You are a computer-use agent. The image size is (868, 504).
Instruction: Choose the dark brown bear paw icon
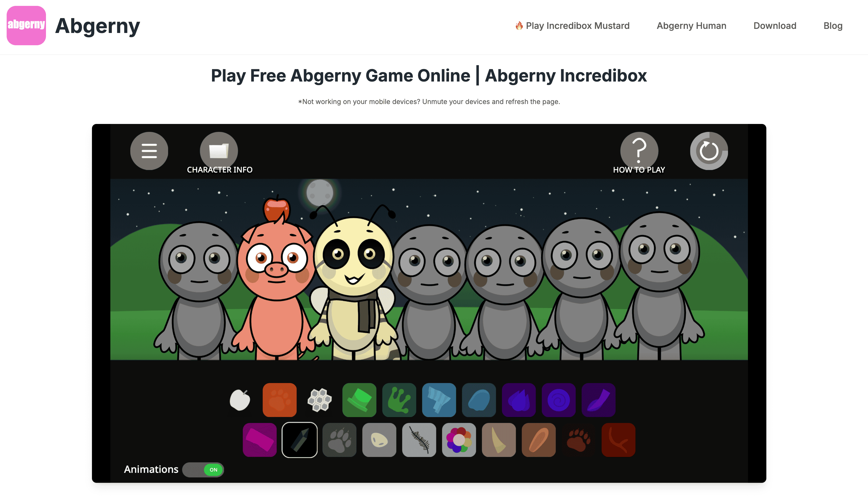[579, 440]
